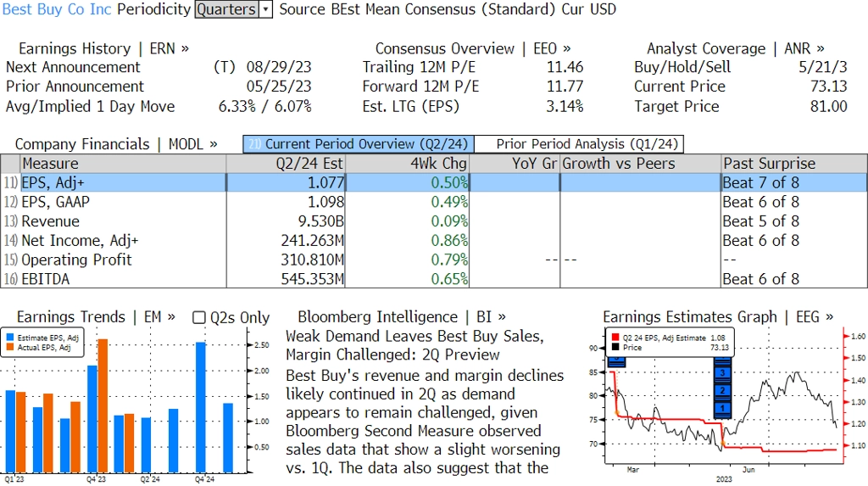Open the Weak Demand 2Q Preview headline

point(415,345)
